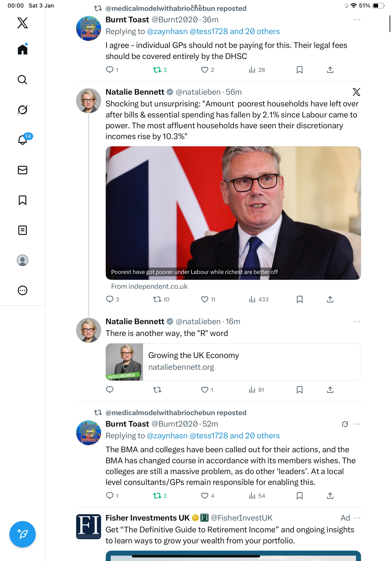Open the search magnifier in sidebar

point(23,80)
